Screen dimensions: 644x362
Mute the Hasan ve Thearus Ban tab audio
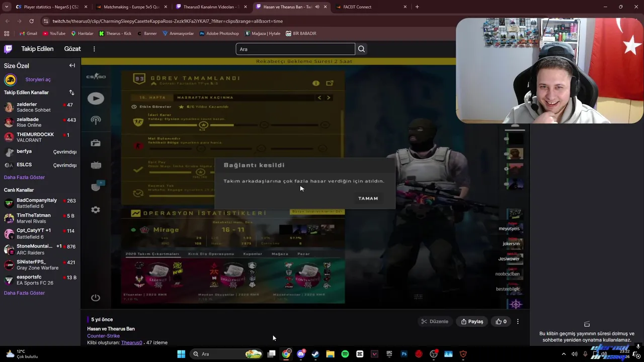pos(317,7)
